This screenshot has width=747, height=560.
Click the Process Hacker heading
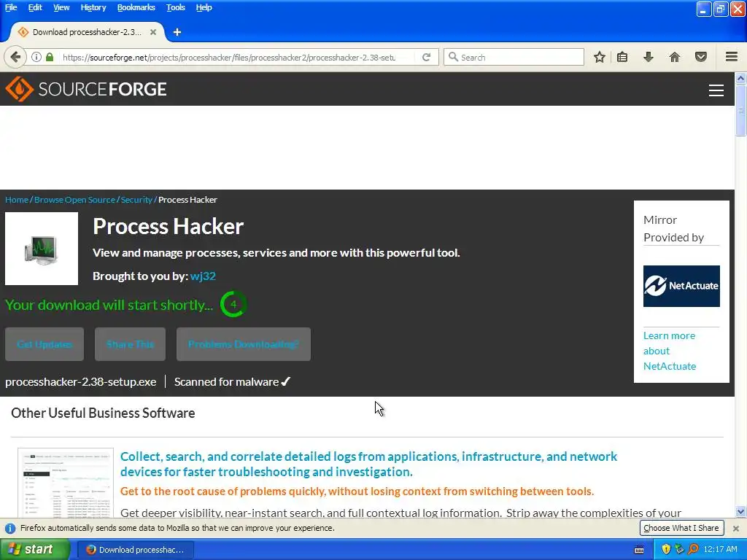click(x=169, y=226)
